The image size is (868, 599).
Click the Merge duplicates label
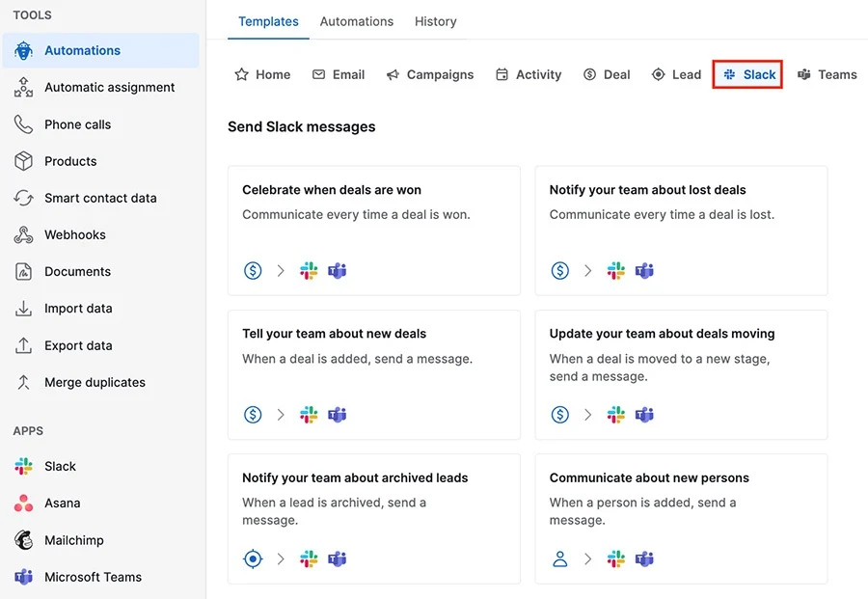point(95,383)
